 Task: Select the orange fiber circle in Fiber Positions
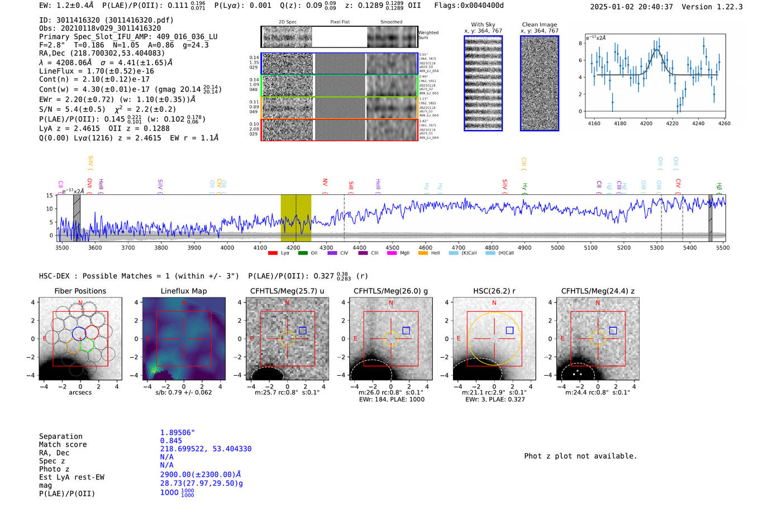pyautogui.click(x=74, y=346)
